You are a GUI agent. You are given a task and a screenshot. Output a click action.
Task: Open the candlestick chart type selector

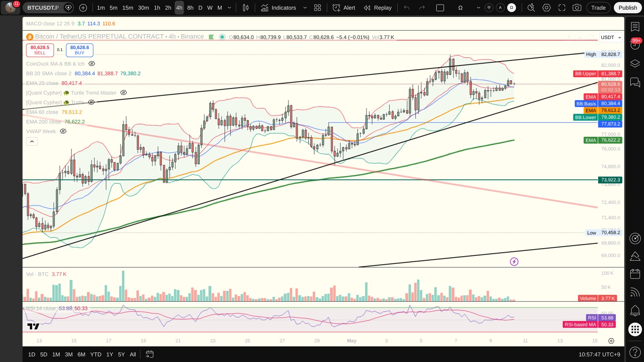pos(246,8)
